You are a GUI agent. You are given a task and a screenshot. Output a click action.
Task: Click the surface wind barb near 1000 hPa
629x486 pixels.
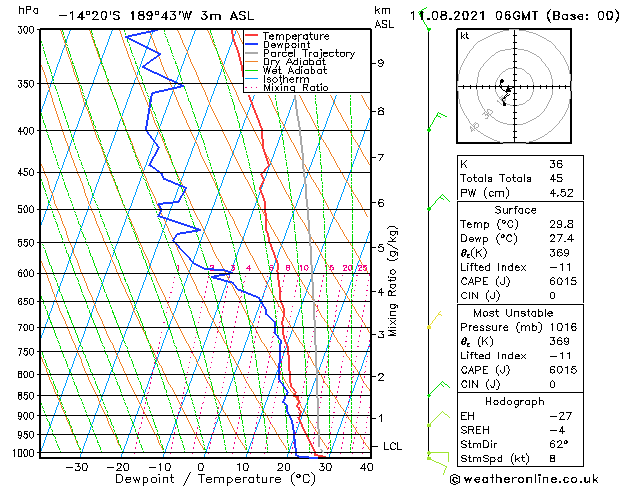click(x=438, y=461)
